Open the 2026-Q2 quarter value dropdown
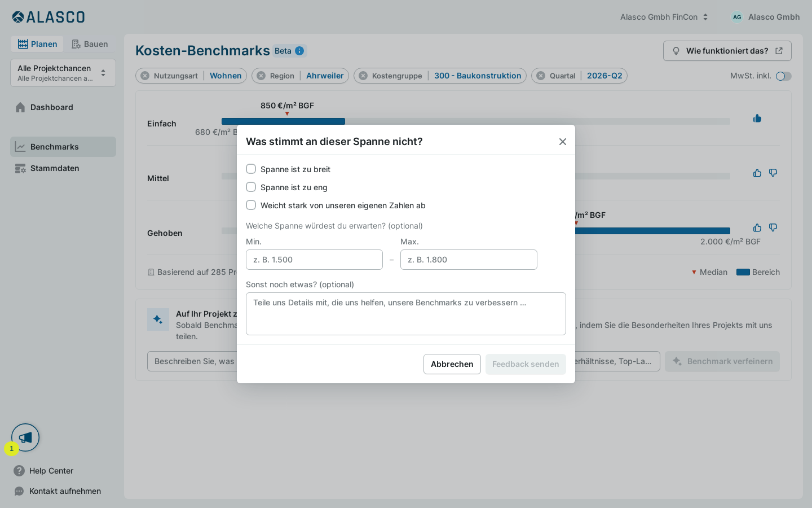The image size is (812, 508). 604,76
